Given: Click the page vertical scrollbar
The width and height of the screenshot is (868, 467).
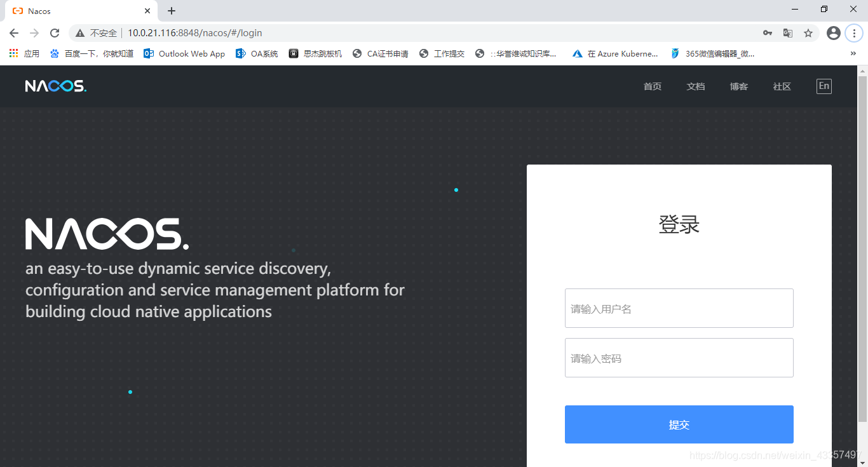Looking at the screenshot, I should pyautogui.click(x=862, y=248).
